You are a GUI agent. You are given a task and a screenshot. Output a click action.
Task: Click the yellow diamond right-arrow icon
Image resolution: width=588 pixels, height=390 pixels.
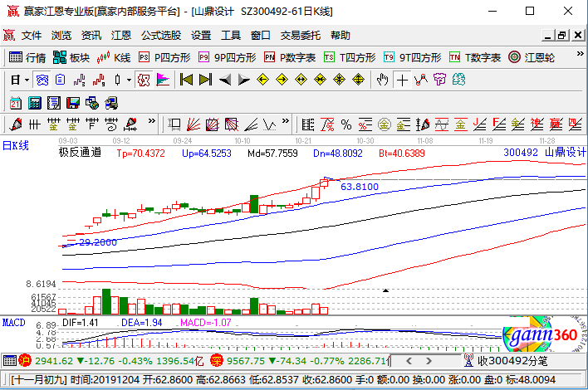(282, 80)
